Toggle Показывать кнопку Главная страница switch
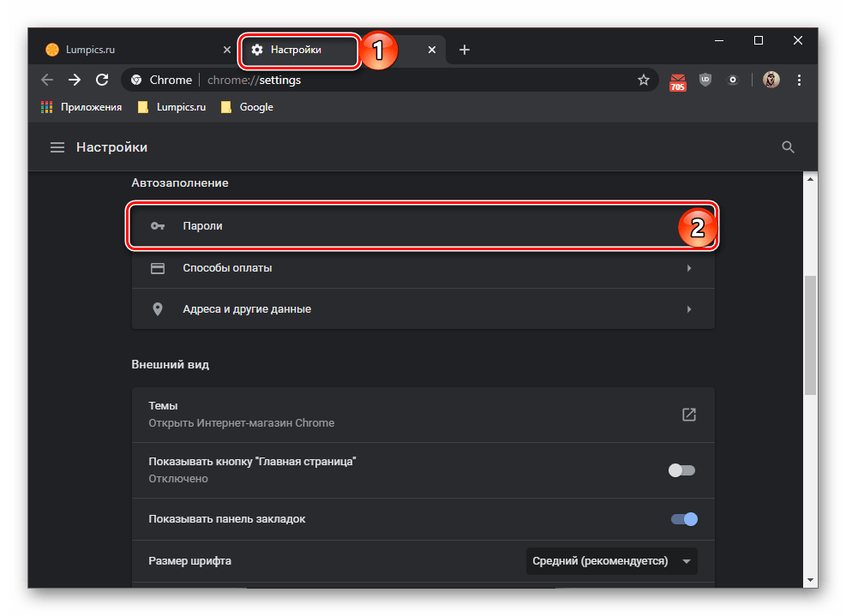The width and height of the screenshot is (846, 616). pos(682,470)
